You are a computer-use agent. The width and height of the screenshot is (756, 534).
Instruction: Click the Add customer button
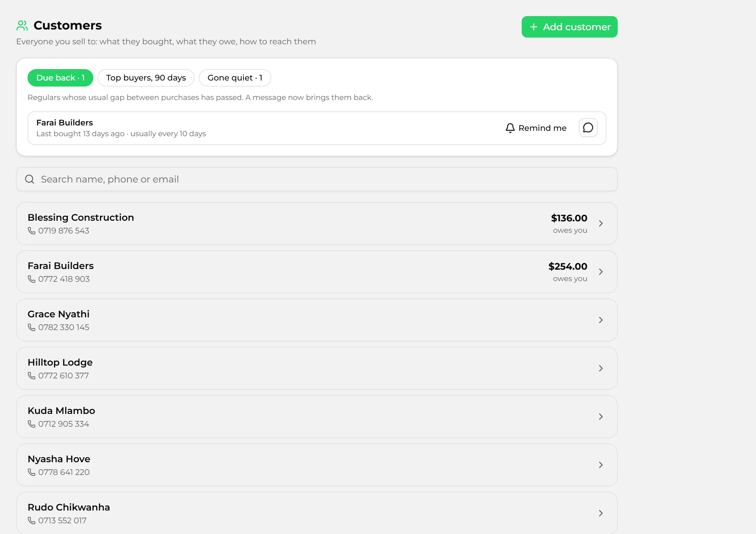(x=569, y=27)
